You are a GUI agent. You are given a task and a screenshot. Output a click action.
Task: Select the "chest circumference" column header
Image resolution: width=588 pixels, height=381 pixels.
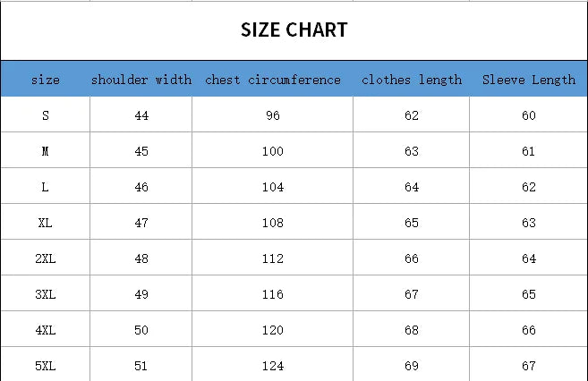coord(273,80)
